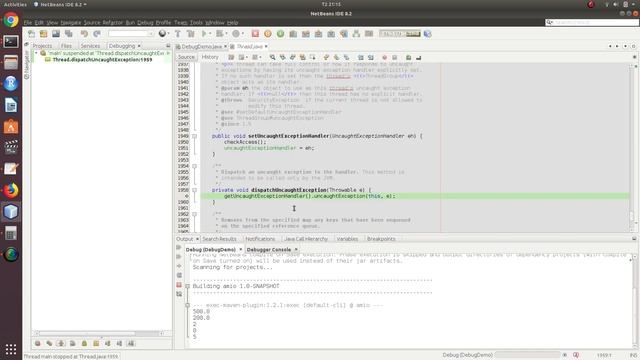Collapse the exec-maven-plugin output fold
640x360 pixels.
(187, 305)
